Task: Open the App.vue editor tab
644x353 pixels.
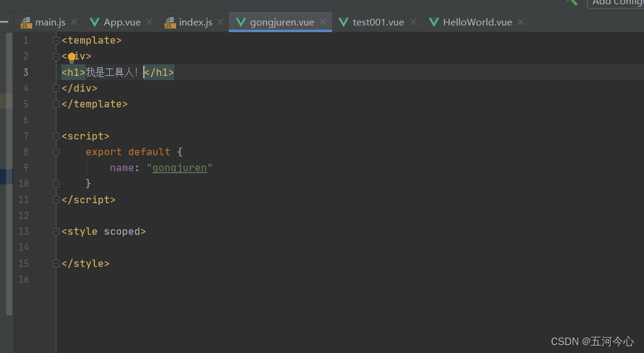Action: pyautogui.click(x=122, y=22)
